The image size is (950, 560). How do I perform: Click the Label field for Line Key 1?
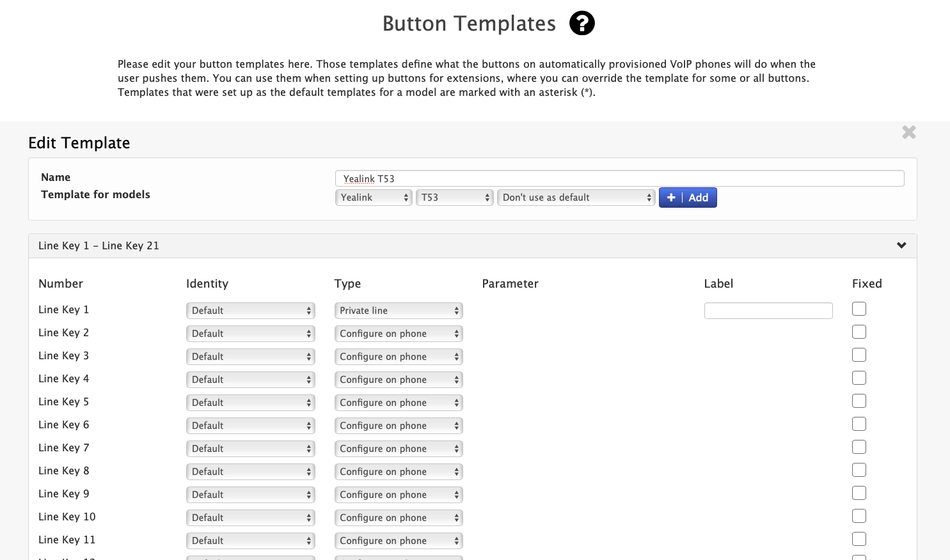(768, 310)
